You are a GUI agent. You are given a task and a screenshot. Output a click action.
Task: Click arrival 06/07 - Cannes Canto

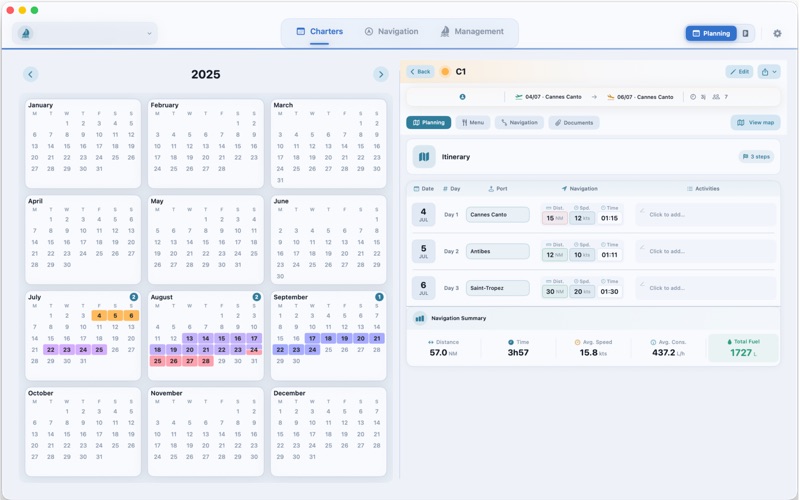(x=640, y=97)
